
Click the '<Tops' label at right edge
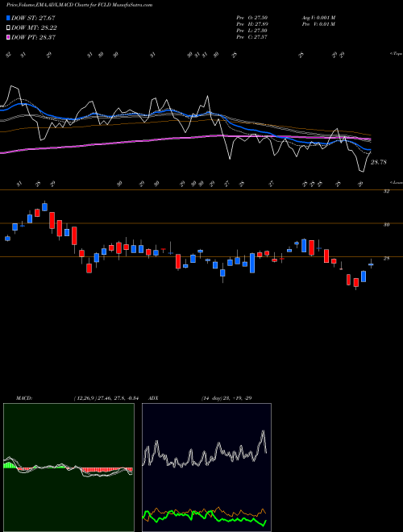396,54
